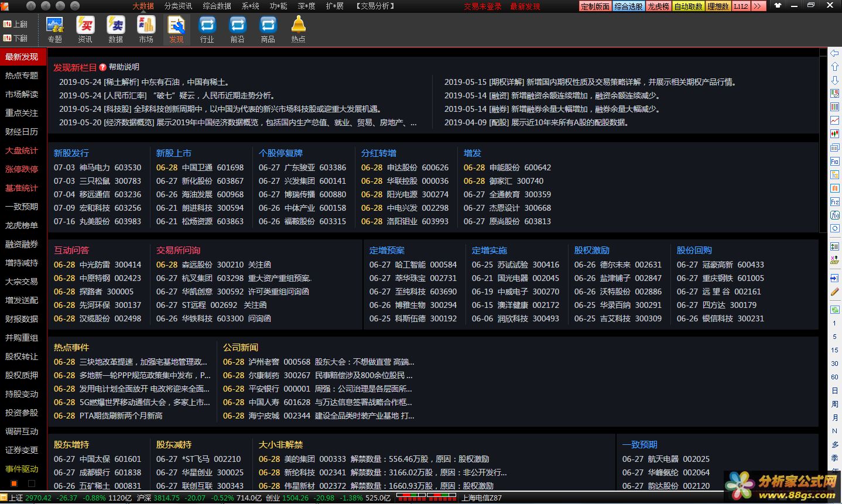Open the 资讯 buy icon
842x504 pixels.
[x=85, y=29]
